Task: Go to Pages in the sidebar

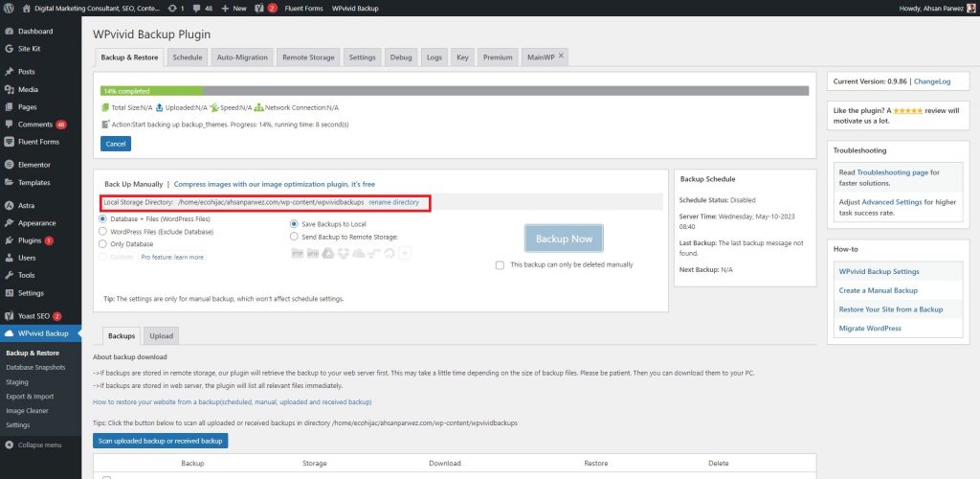Action: pyautogui.click(x=28, y=107)
